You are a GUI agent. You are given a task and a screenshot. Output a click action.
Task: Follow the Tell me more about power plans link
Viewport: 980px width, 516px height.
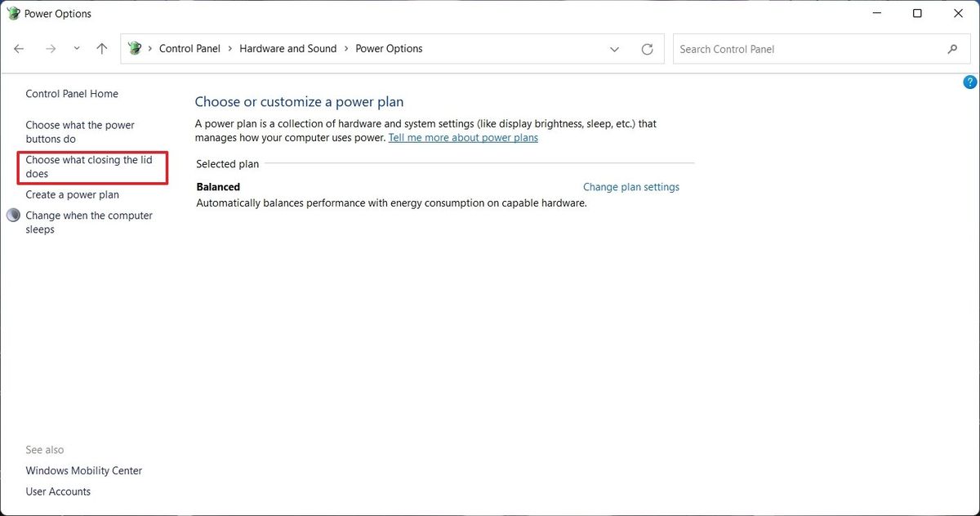pyautogui.click(x=463, y=137)
